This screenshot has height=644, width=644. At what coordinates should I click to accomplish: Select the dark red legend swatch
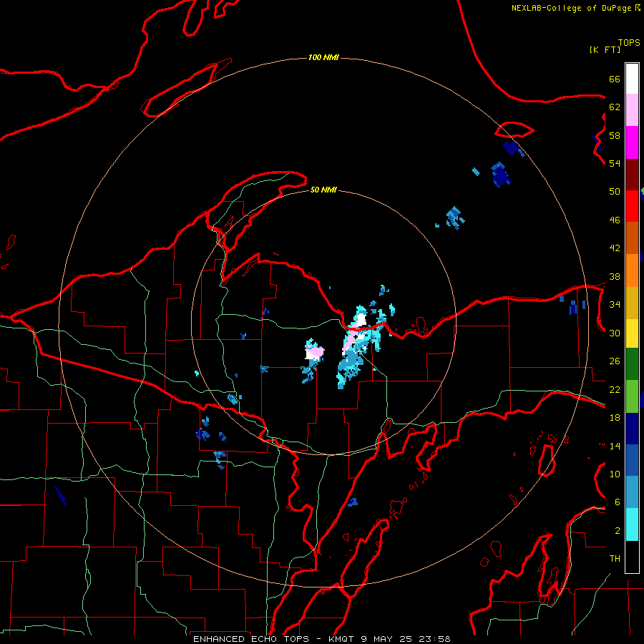[632, 175]
